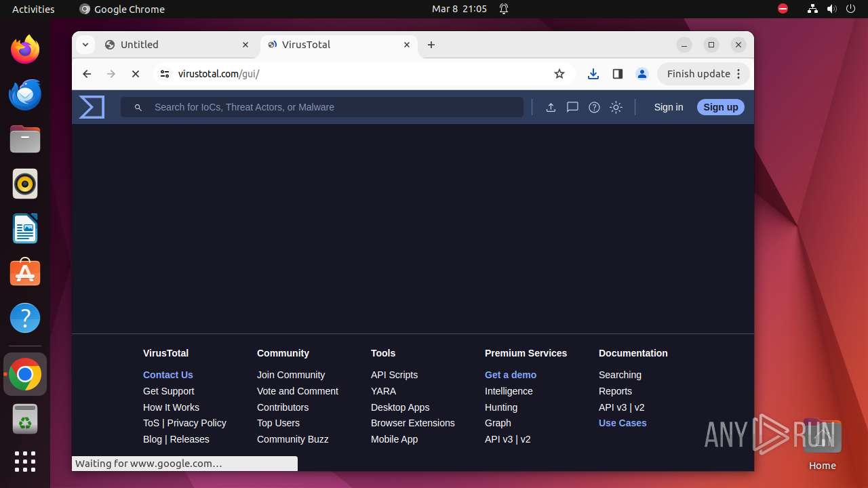The width and height of the screenshot is (868, 488).
Task: Click the search magnifier icon
Action: tap(138, 107)
